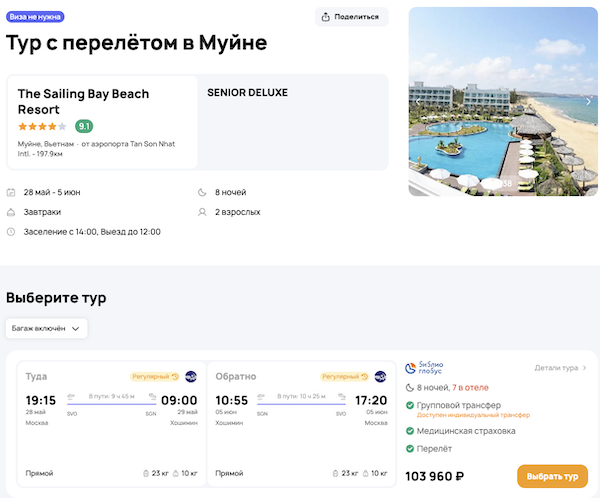Click the Поделиться share button
Screen dimensions: 600x498
pyautogui.click(x=351, y=17)
